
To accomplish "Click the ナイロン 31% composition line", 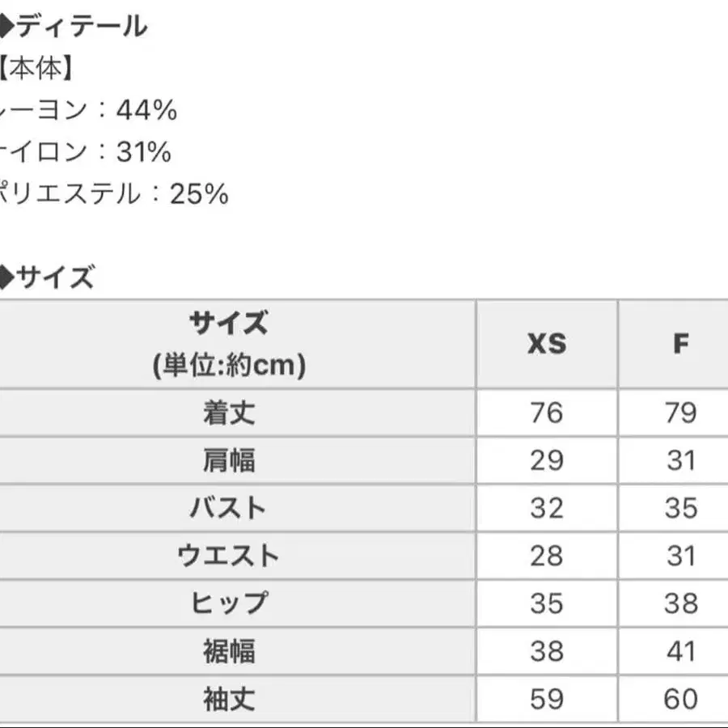I will [x=86, y=152].
